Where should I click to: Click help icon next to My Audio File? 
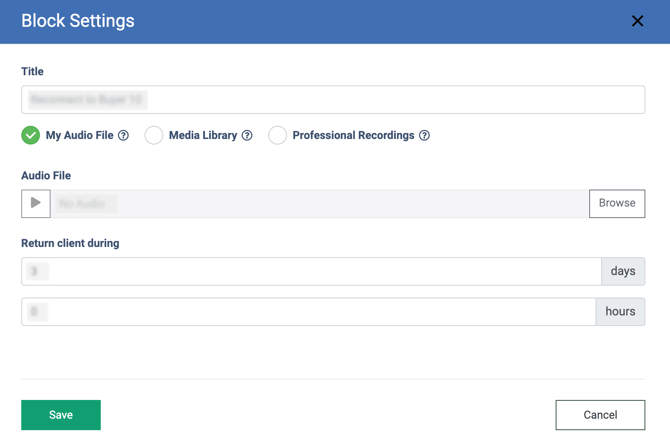pyautogui.click(x=123, y=136)
